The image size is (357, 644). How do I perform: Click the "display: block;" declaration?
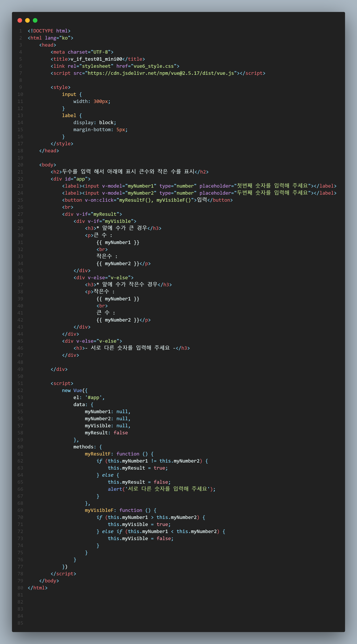pos(95,122)
